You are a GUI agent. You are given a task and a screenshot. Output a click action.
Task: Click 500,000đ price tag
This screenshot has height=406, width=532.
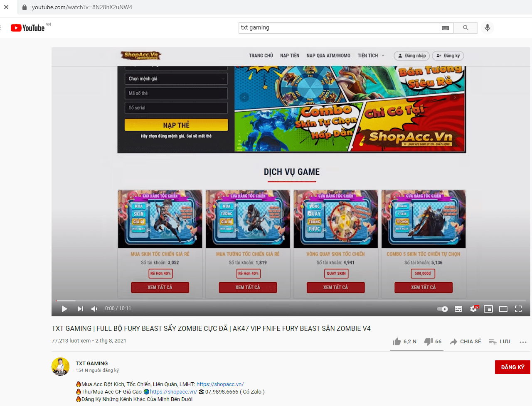point(423,274)
